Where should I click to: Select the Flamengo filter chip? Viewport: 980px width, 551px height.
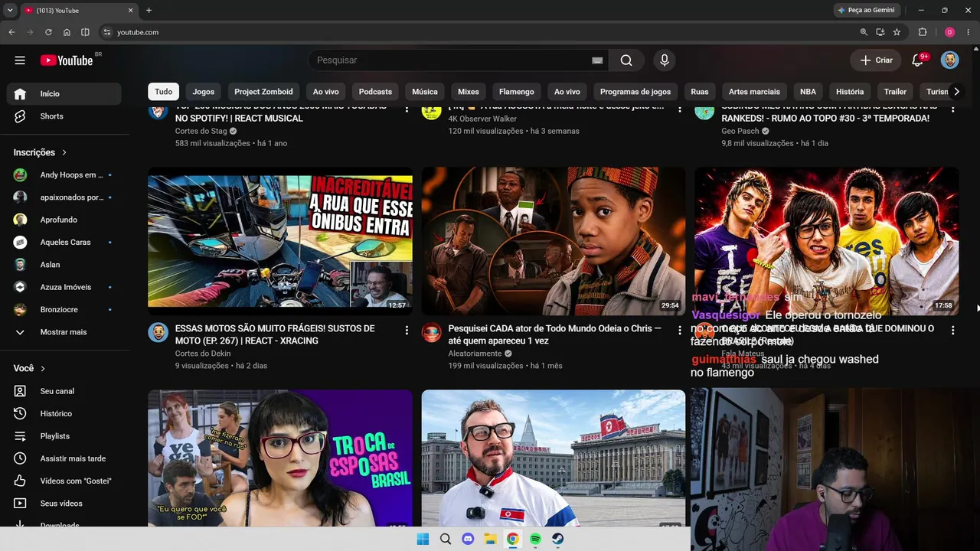point(517,92)
